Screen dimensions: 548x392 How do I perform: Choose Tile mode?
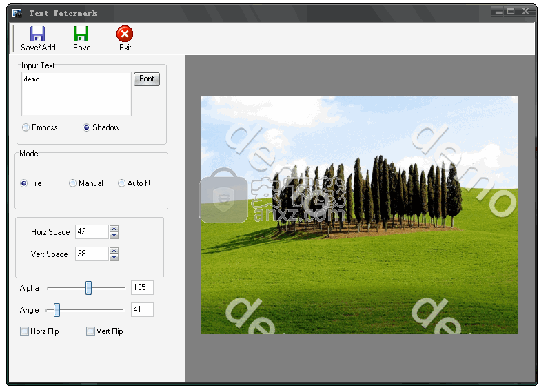coord(23,183)
